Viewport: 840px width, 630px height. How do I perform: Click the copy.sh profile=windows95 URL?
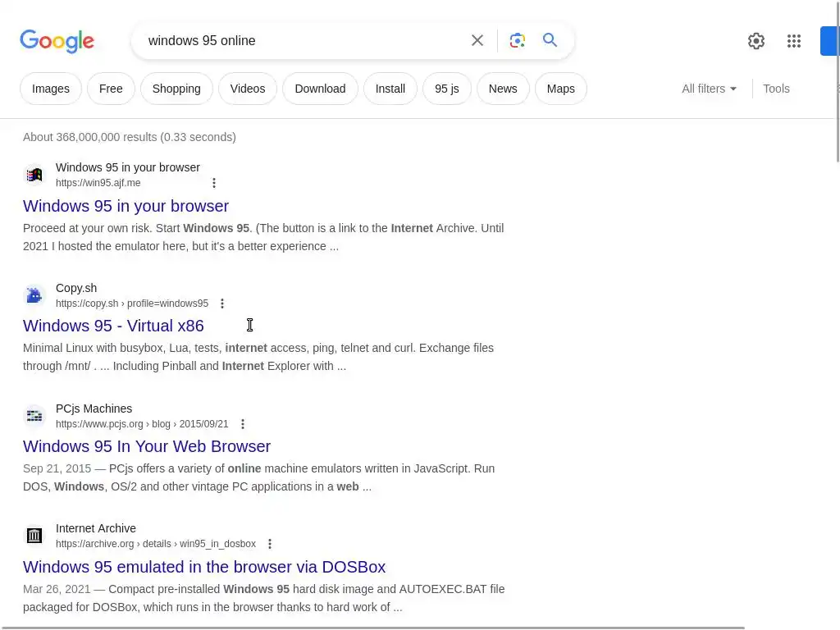tap(132, 304)
